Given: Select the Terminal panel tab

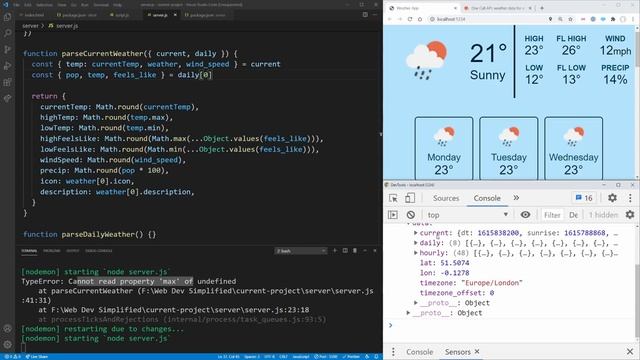Looking at the screenshot, I should click(x=29, y=251).
